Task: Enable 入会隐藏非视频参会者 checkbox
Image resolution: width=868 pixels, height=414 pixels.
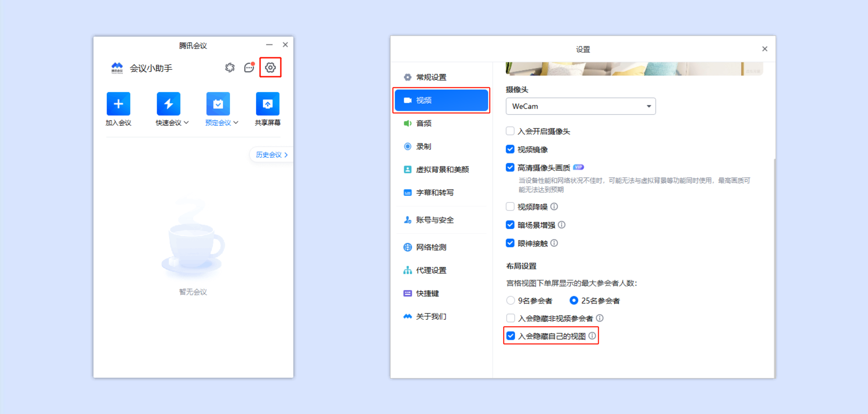Action: pos(511,318)
